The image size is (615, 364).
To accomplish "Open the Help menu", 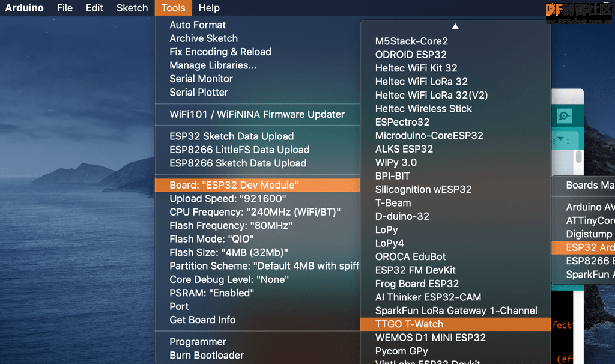I will click(x=209, y=8).
